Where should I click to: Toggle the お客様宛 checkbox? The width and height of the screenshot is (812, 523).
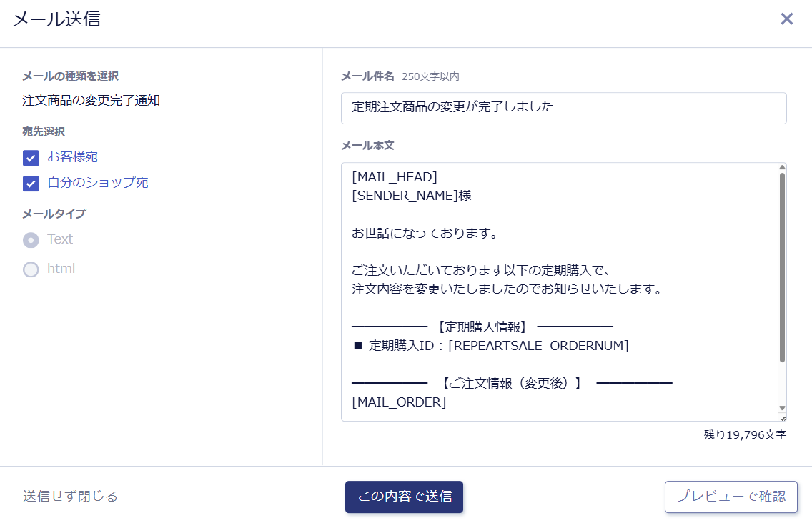(x=31, y=158)
